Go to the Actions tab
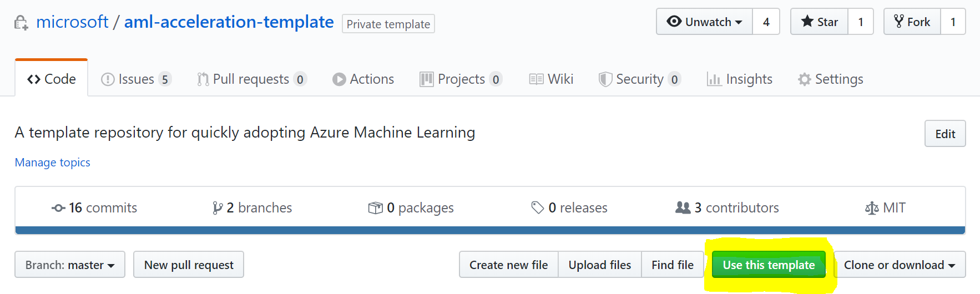This screenshot has width=980, height=294. (x=363, y=79)
